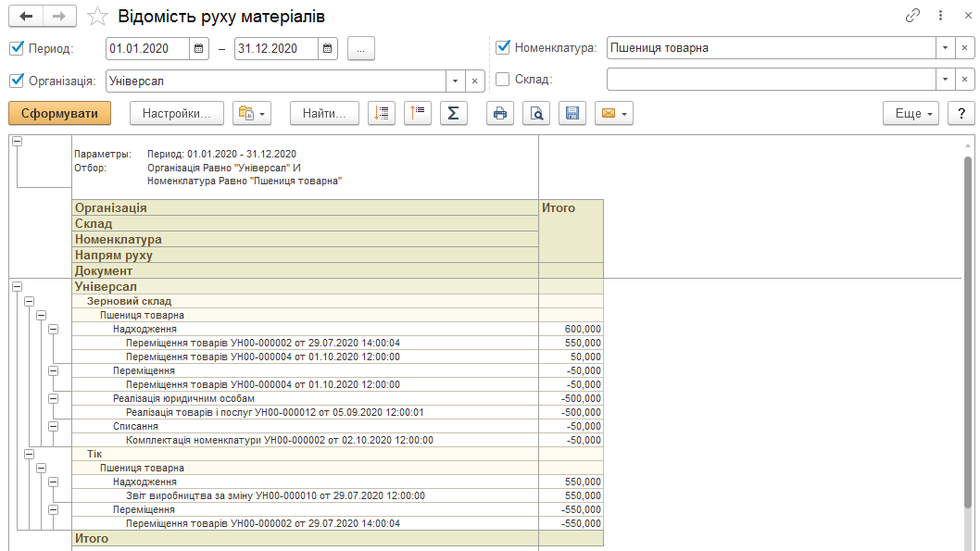Viewport: 980px width, 551px height.
Task: Open help with the question mark button
Action: click(x=961, y=113)
